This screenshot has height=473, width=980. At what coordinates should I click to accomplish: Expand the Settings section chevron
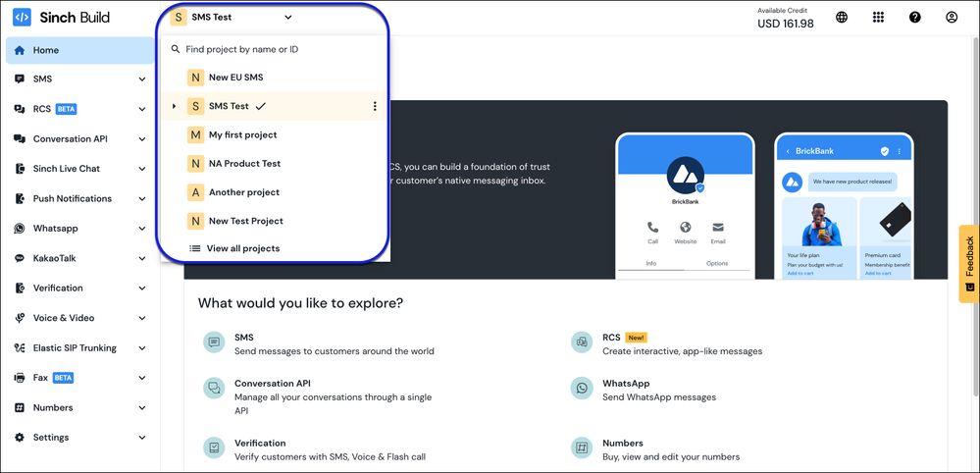(142, 438)
